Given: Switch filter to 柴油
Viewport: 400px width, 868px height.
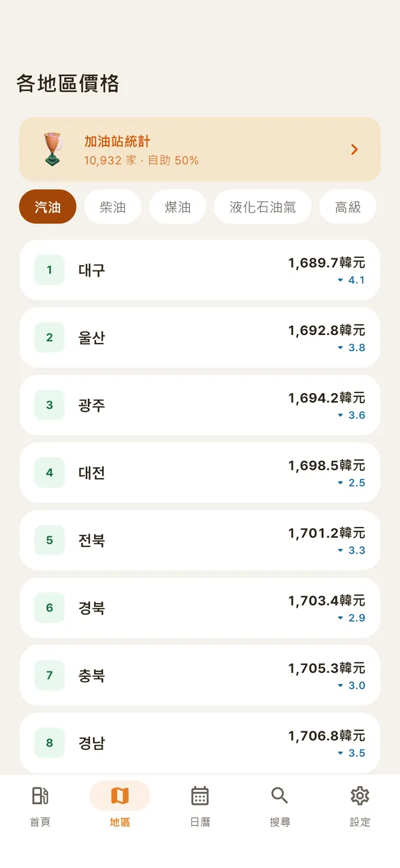Looking at the screenshot, I should [x=113, y=207].
